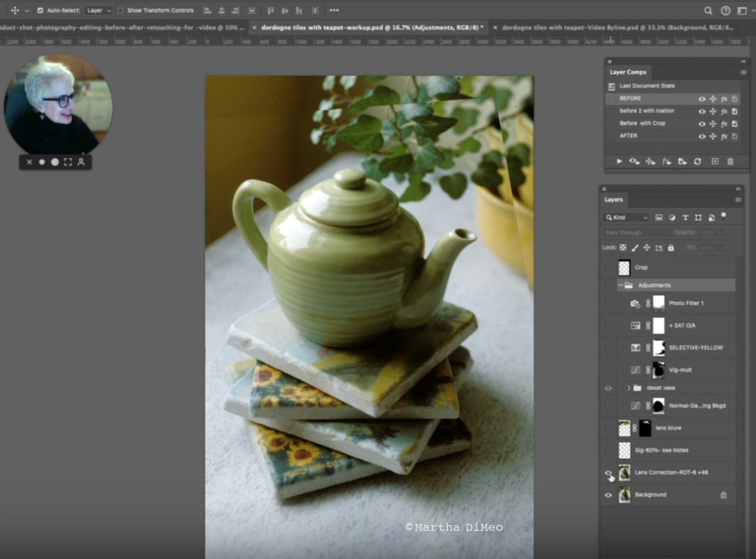This screenshot has height=559, width=756.
Task: Close the teapot-workup.psd document tab
Action: tap(255, 28)
